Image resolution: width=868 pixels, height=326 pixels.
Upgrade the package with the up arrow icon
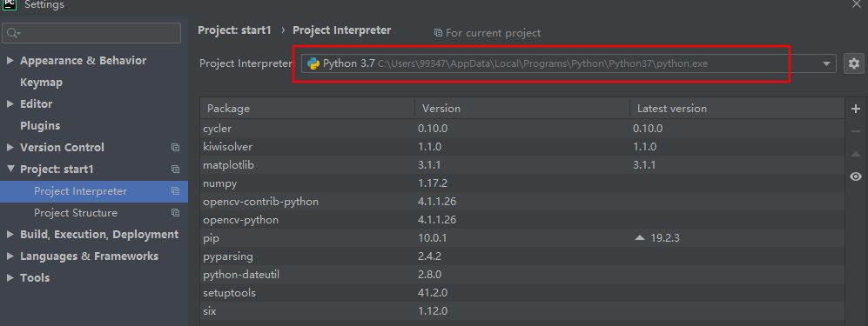click(855, 154)
